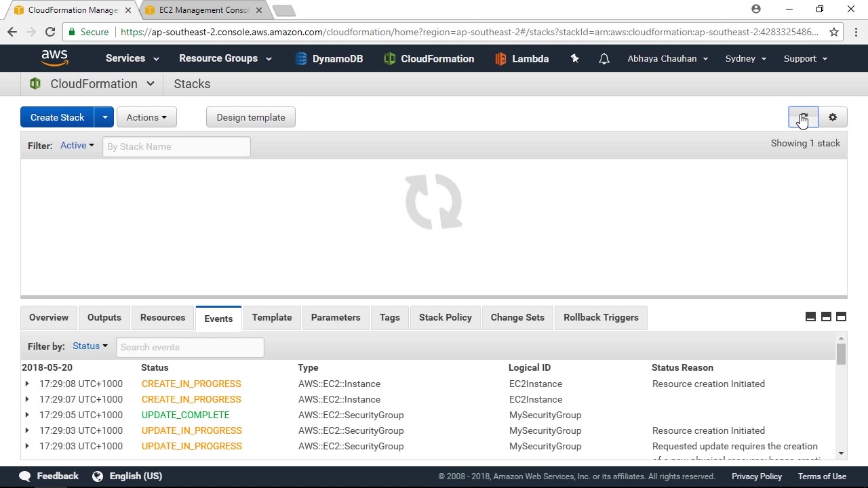This screenshot has height=488, width=868.
Task: Open the CloudFormation shortcut in the navbar
Action: point(429,59)
